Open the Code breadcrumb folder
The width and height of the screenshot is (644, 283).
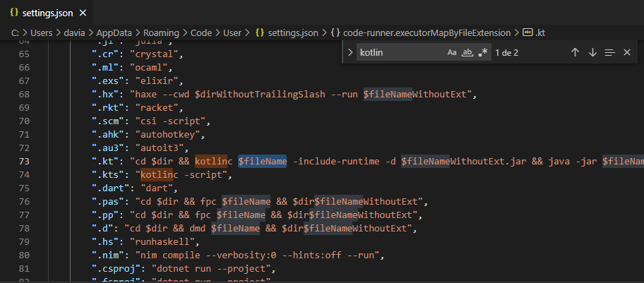click(201, 33)
